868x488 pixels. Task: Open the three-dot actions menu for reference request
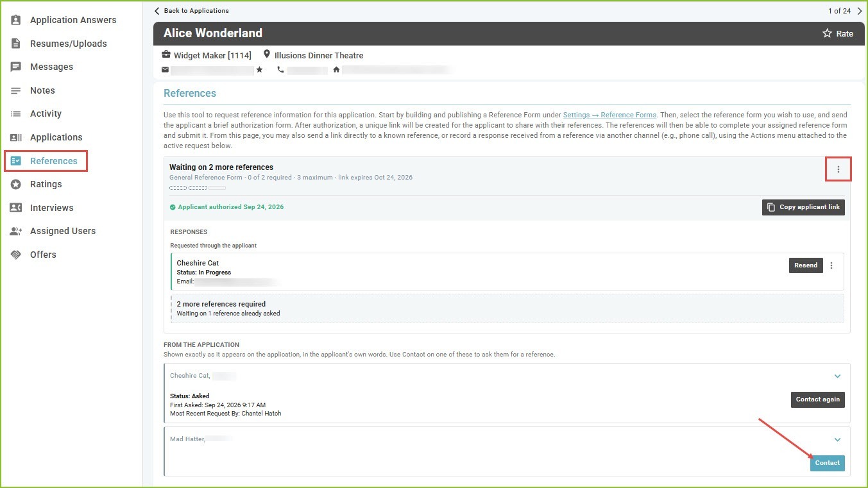pos(838,169)
